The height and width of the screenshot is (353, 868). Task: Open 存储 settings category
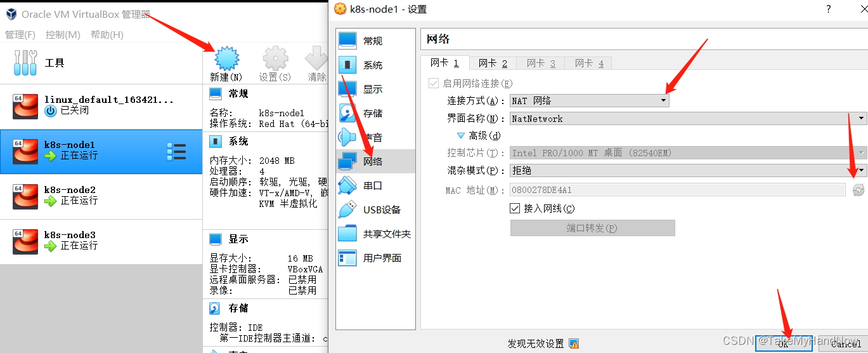(375, 113)
